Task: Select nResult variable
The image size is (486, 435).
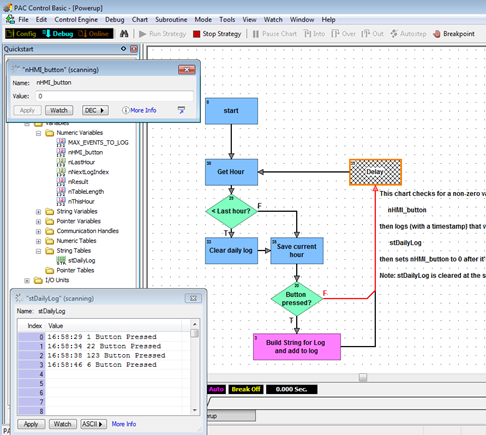Action: pos(78,182)
